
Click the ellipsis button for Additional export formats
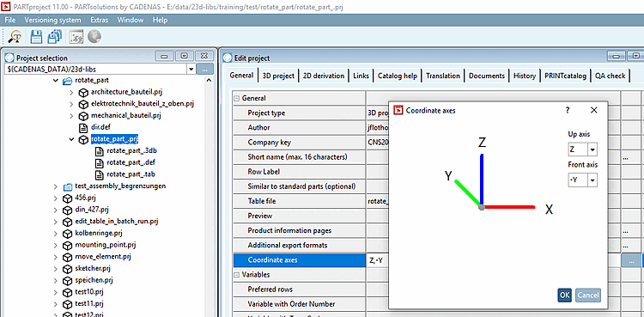(x=625, y=246)
